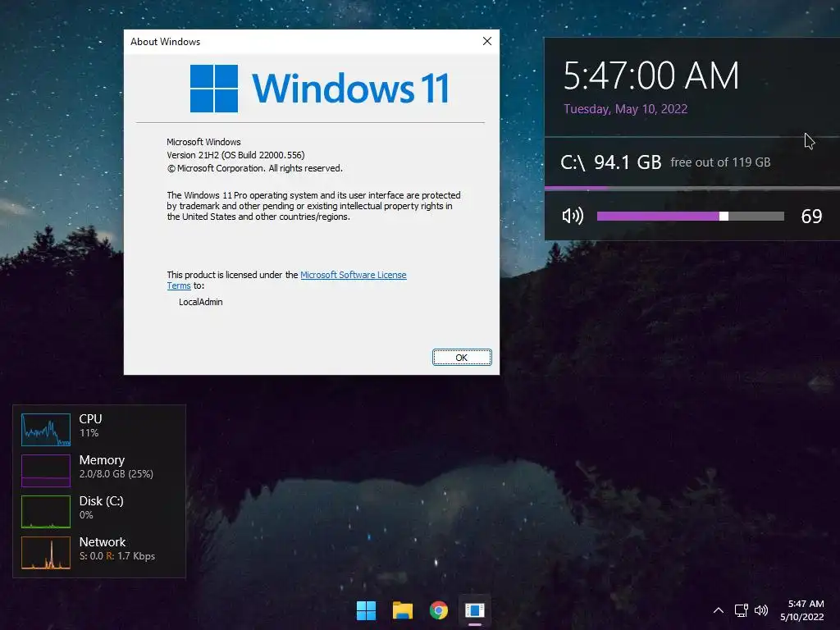Click OK in the About Windows dialog
840x630 pixels.
pyautogui.click(x=462, y=358)
